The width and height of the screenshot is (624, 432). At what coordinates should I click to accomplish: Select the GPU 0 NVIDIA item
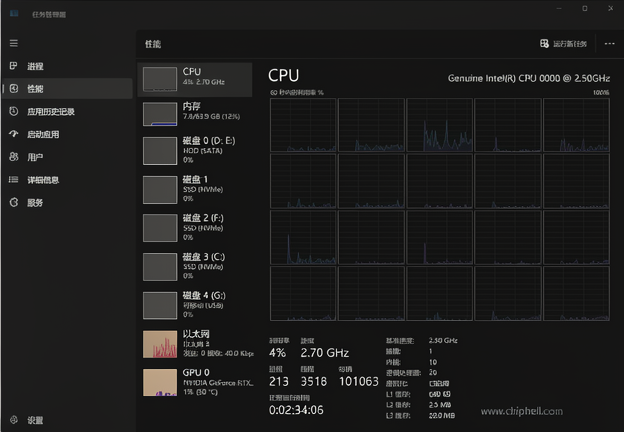click(195, 382)
